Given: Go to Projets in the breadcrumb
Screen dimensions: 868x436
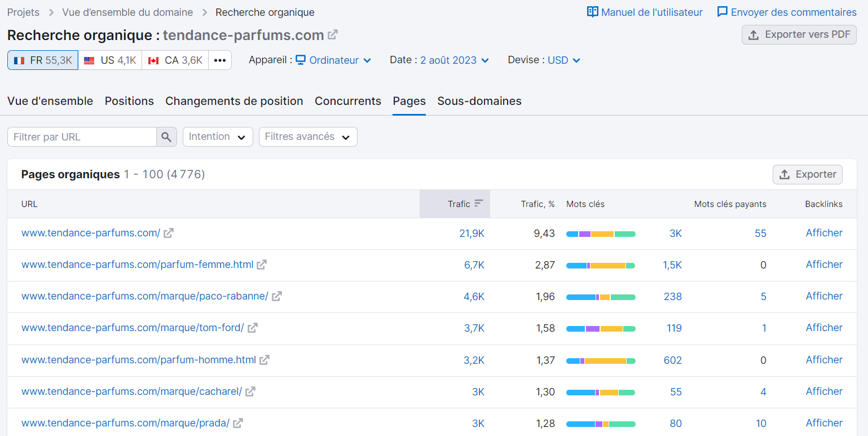Looking at the screenshot, I should pyautogui.click(x=23, y=12).
